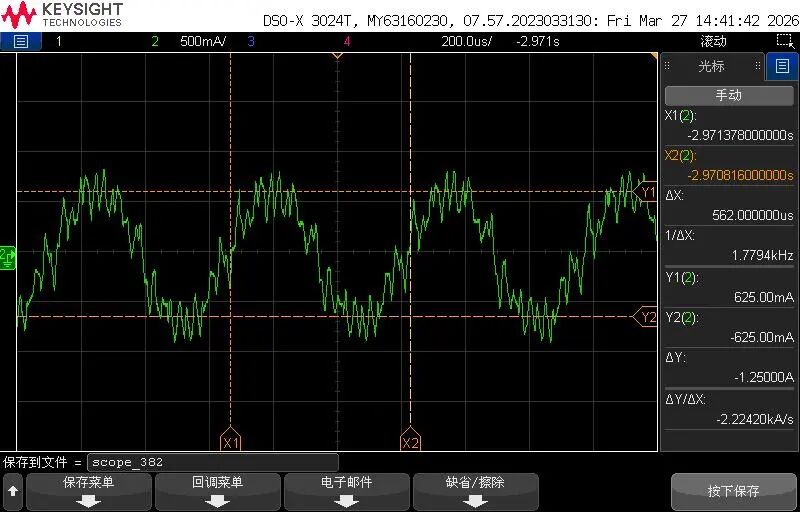Click the channel 2 ground level marker
The image size is (800, 512).
coord(8,258)
